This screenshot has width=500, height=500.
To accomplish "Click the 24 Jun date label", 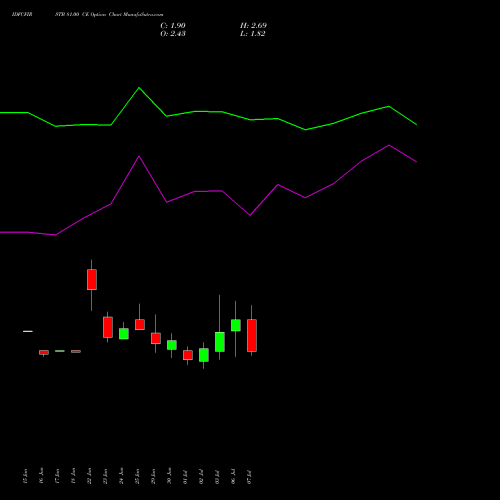I will [x=121, y=476].
